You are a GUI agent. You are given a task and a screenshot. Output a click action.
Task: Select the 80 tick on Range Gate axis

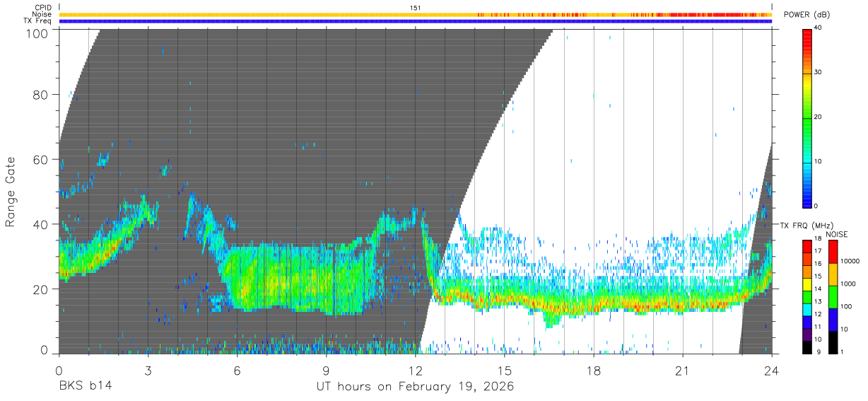click(x=42, y=94)
